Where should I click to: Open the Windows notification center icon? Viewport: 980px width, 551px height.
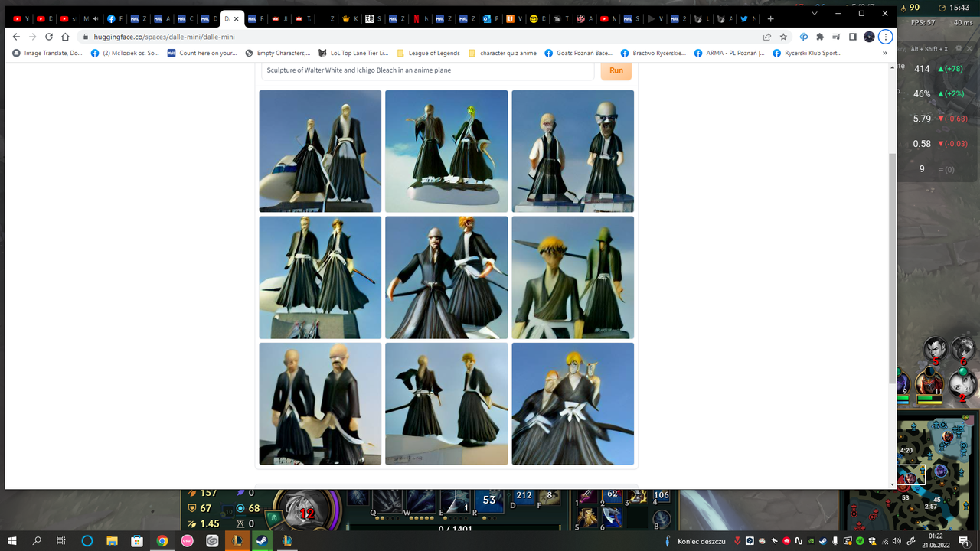pyautogui.click(x=963, y=541)
